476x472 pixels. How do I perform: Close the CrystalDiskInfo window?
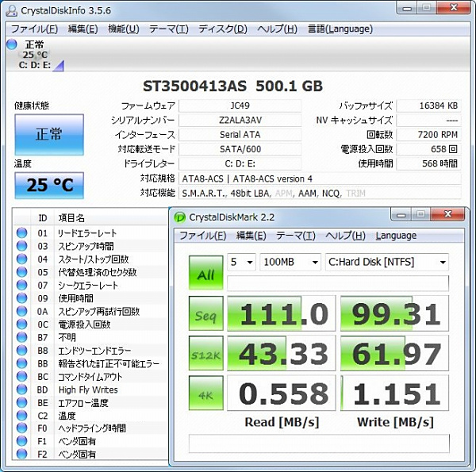454,8
